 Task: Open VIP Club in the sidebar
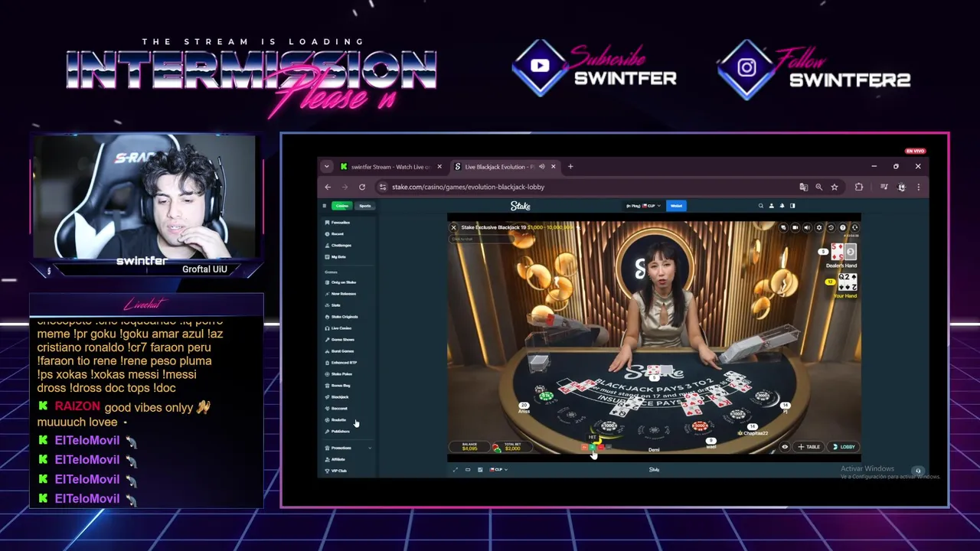click(336, 471)
